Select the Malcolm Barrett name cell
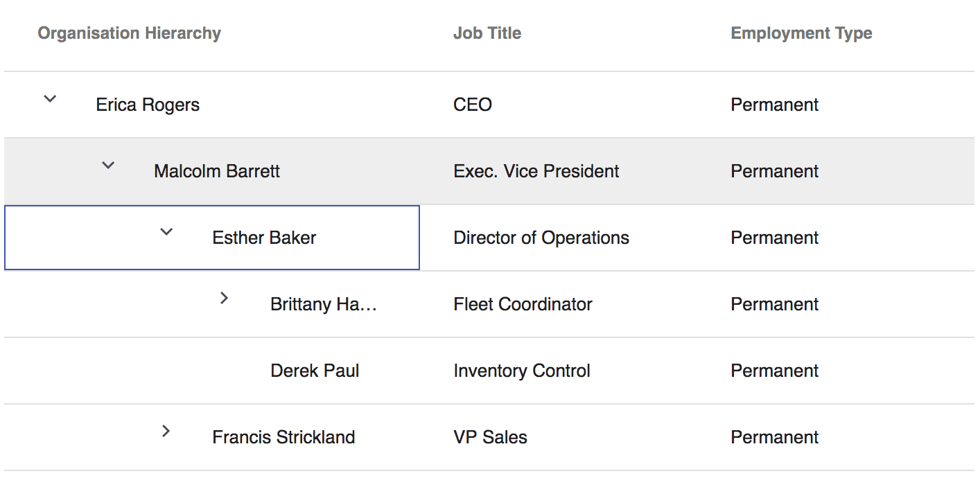 pos(217,171)
